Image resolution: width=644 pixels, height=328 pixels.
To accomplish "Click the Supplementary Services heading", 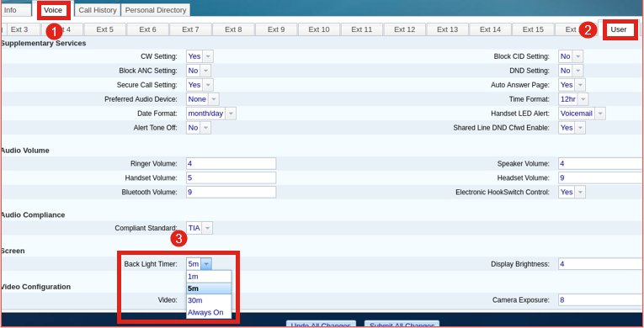I will (43, 43).
